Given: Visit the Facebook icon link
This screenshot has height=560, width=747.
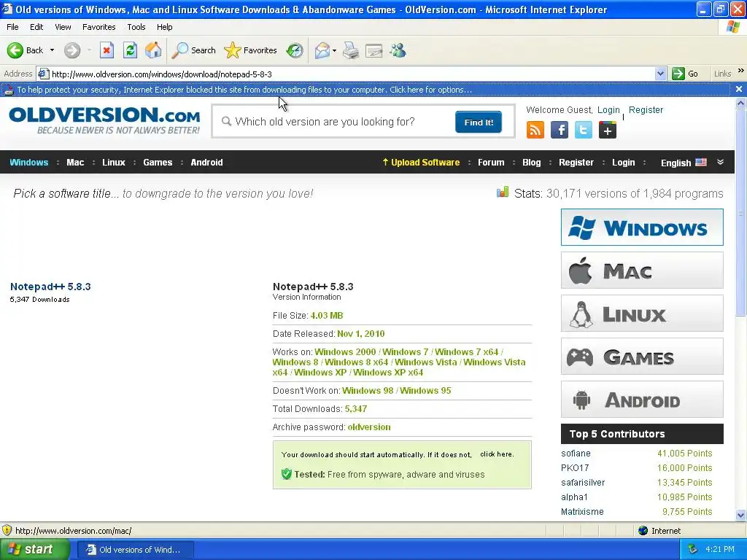Looking at the screenshot, I should click(x=560, y=130).
